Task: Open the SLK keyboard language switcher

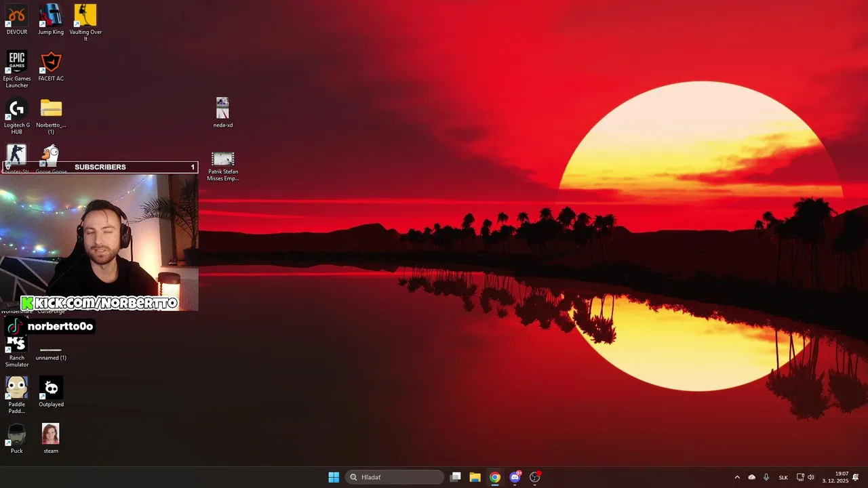Action: pos(783,477)
